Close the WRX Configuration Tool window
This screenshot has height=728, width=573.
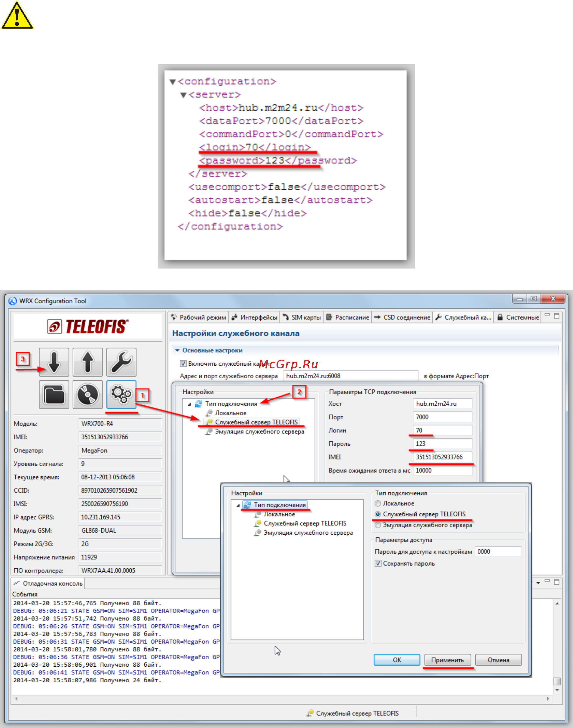pos(553,298)
